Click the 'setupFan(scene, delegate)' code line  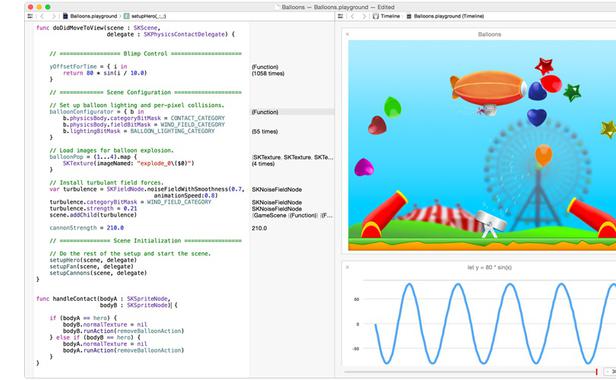click(93, 266)
